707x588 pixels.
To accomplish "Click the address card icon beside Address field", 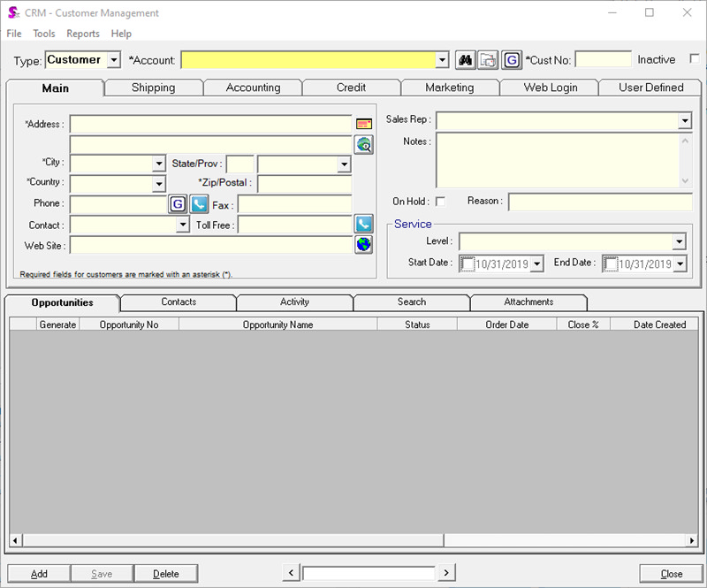I will (363, 122).
